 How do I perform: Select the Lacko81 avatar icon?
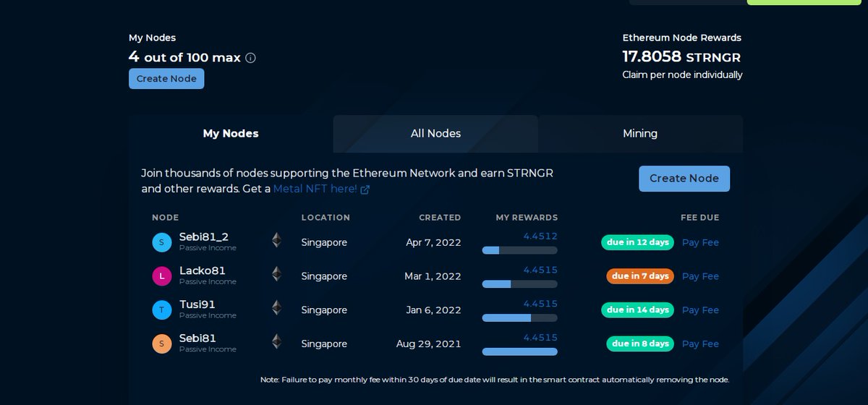162,276
